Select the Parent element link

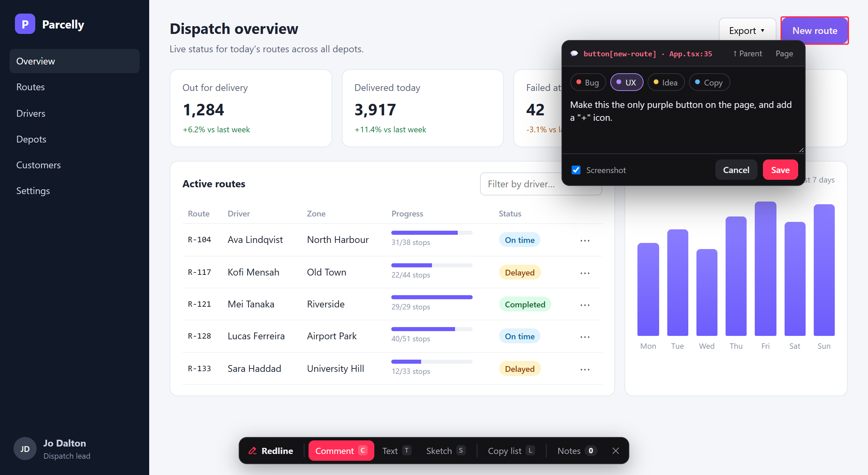[x=747, y=54]
